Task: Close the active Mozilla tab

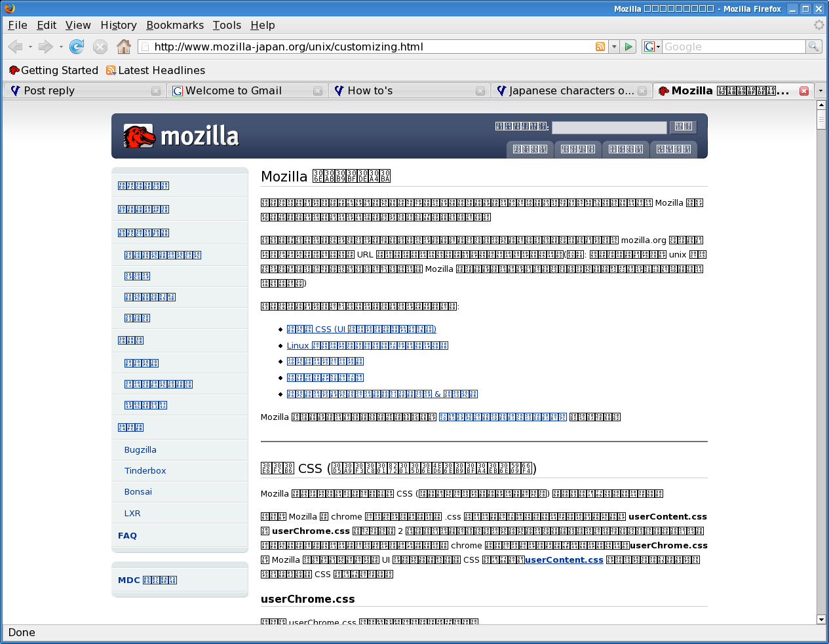Action: [x=804, y=91]
